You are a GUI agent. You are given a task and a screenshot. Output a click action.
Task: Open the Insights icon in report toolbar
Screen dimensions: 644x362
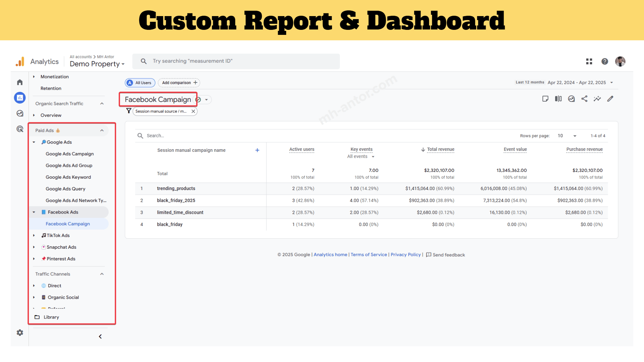click(571, 99)
